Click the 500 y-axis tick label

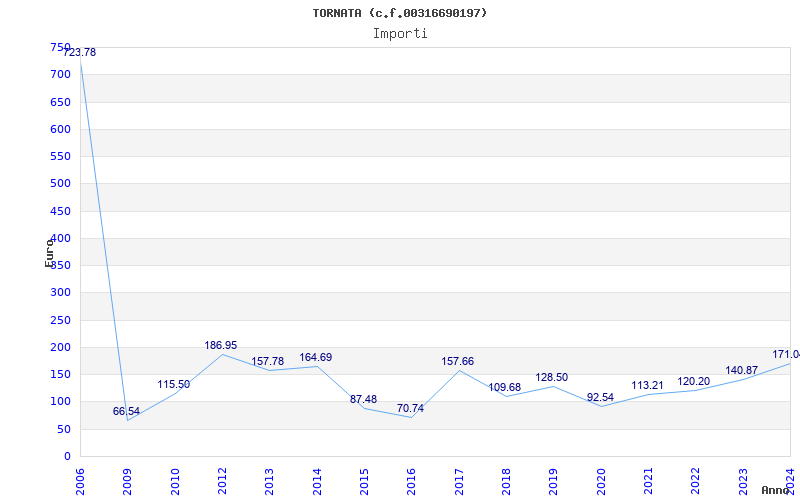60,184
